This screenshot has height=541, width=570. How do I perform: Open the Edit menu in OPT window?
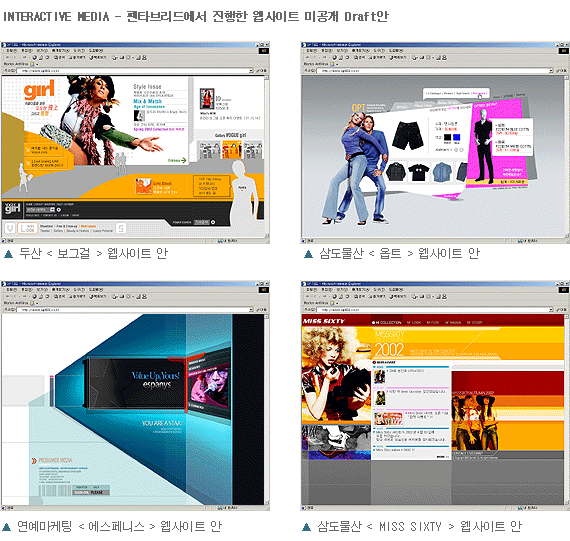326,51
